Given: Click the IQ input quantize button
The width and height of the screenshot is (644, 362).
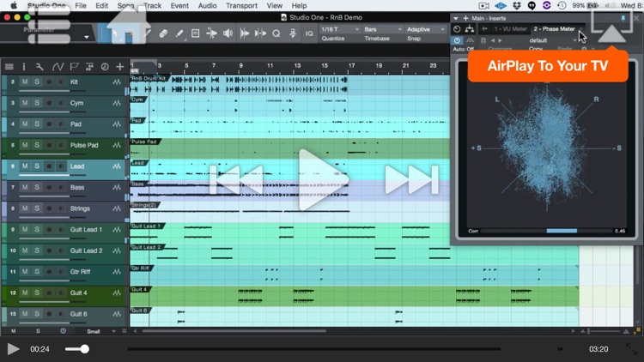Looking at the screenshot, I should (x=309, y=33).
